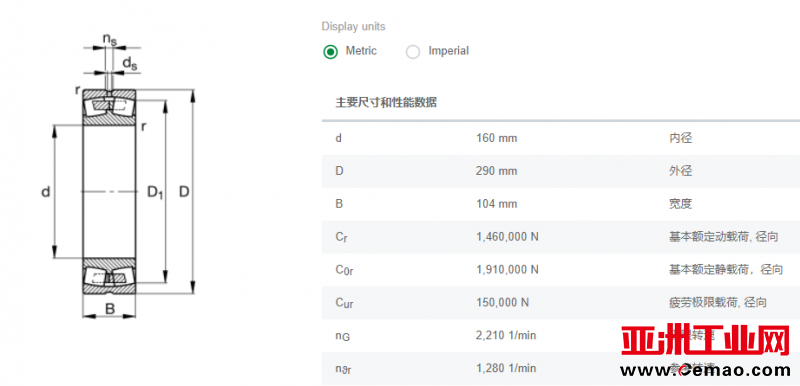Click the Metric label text
800x386 pixels.
[361, 51]
